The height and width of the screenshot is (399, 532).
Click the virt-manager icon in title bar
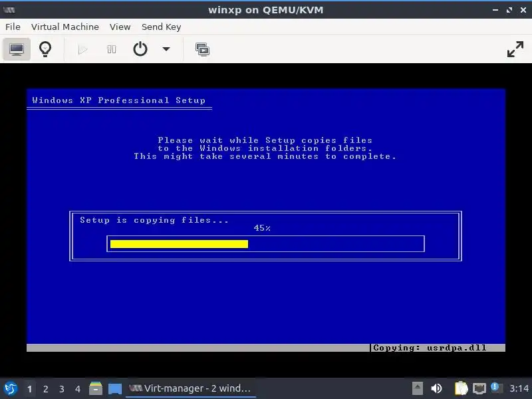point(9,10)
